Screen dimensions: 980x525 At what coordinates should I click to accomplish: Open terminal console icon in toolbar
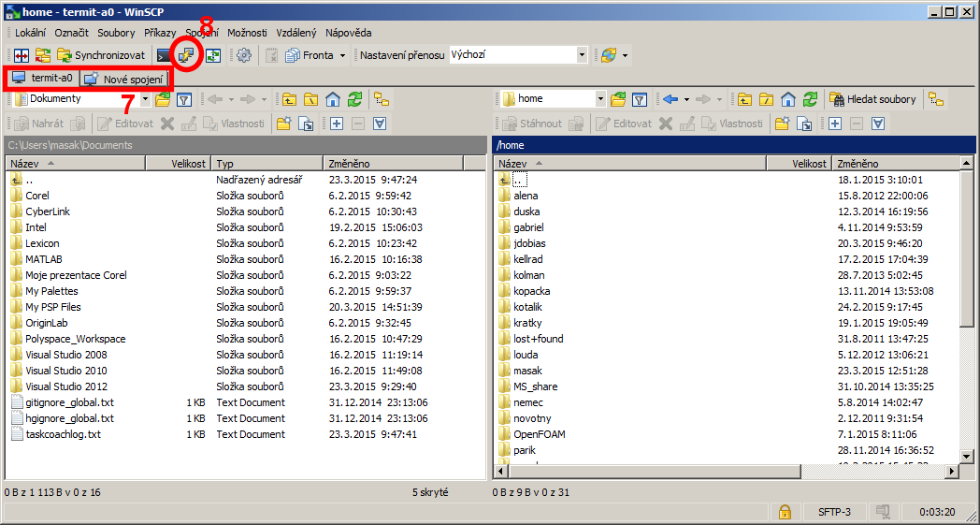[x=164, y=55]
